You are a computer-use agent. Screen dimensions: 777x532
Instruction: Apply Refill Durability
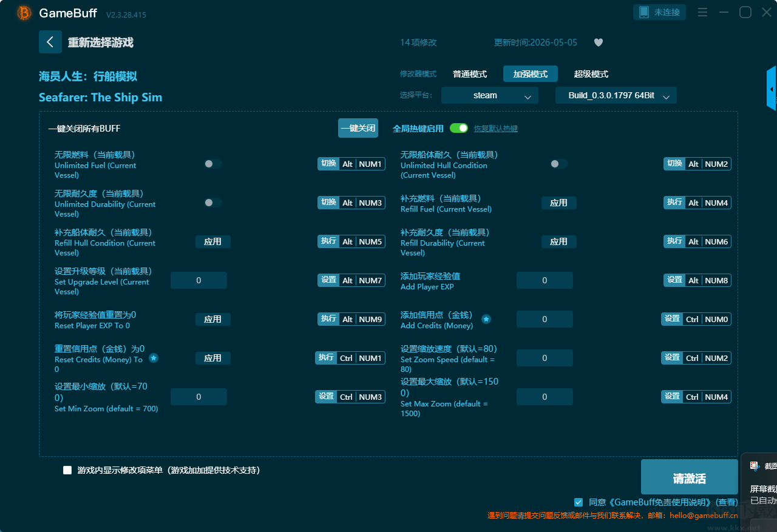[x=559, y=241]
